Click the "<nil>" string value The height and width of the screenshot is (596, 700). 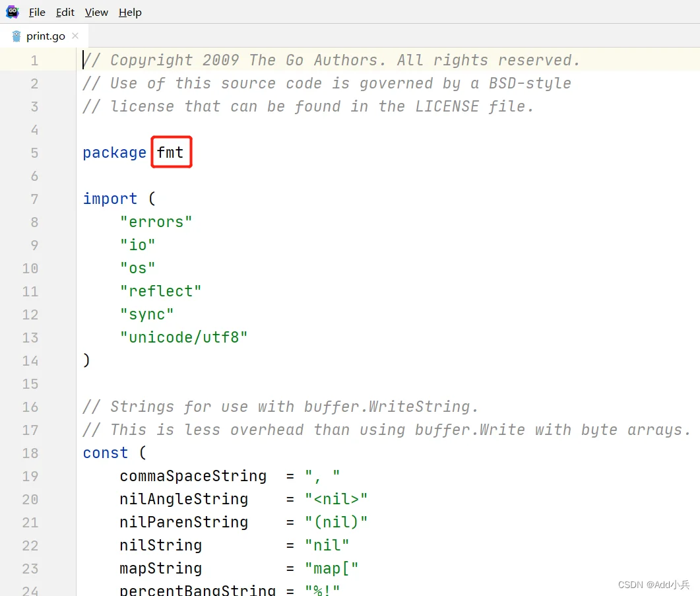pos(336,499)
